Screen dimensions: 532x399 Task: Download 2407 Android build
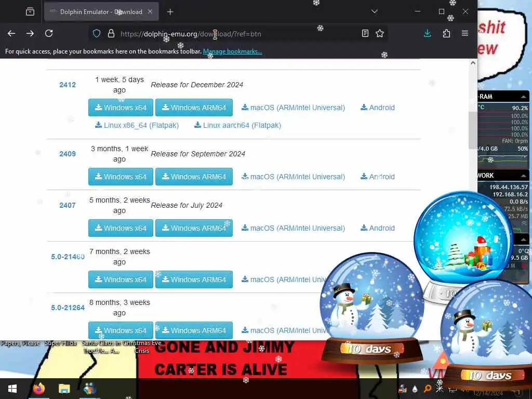[x=377, y=228]
